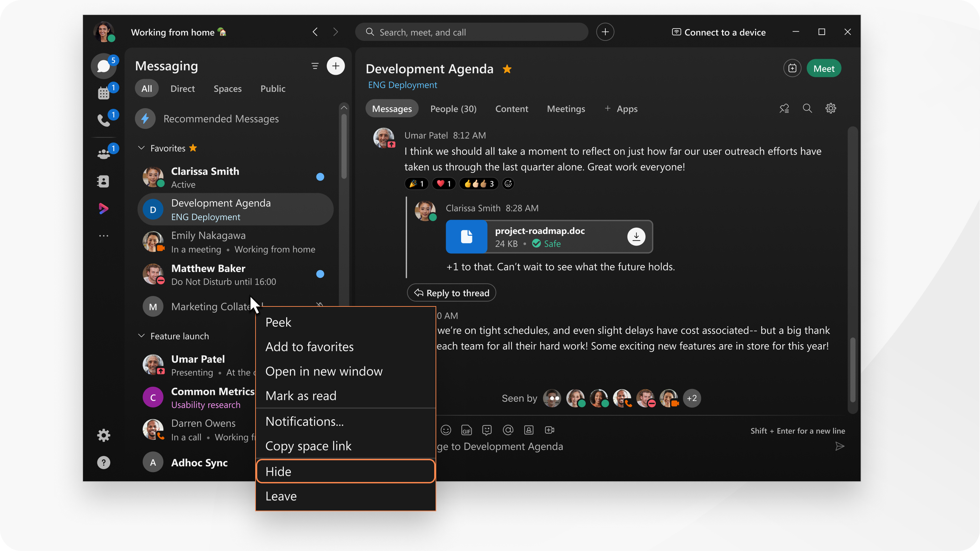Switch to the Meetings tab

(566, 108)
